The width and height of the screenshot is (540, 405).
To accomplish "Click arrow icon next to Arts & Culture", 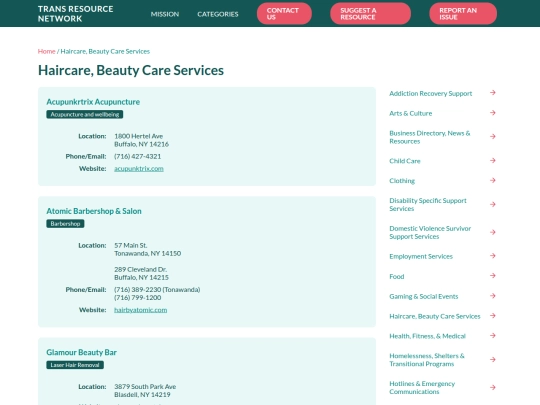I will (x=493, y=113).
